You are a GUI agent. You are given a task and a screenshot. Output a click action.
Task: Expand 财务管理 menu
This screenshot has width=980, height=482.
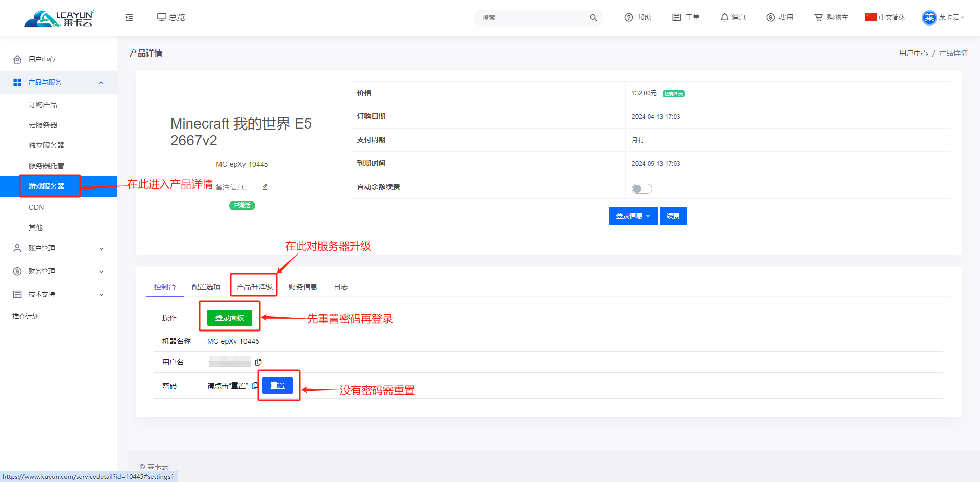59,271
